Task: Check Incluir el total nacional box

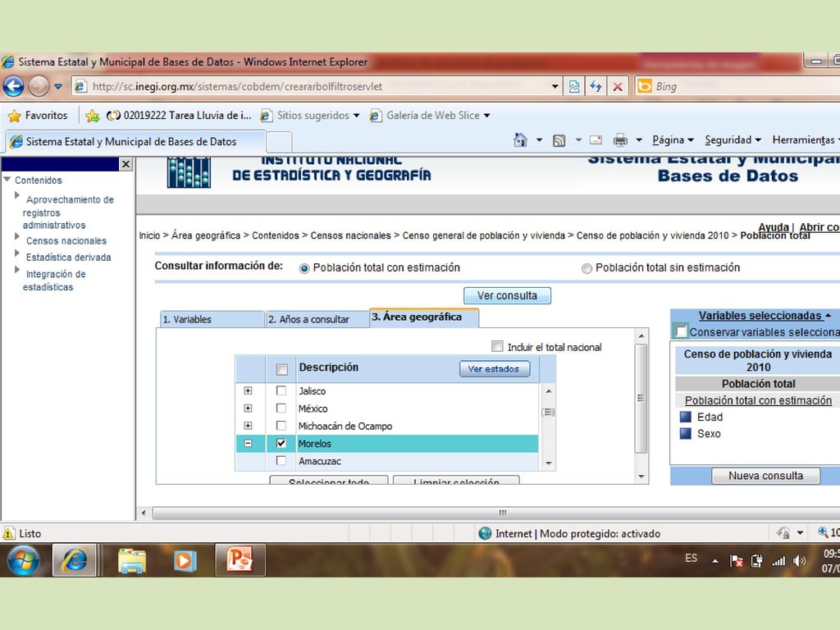Action: (497, 347)
